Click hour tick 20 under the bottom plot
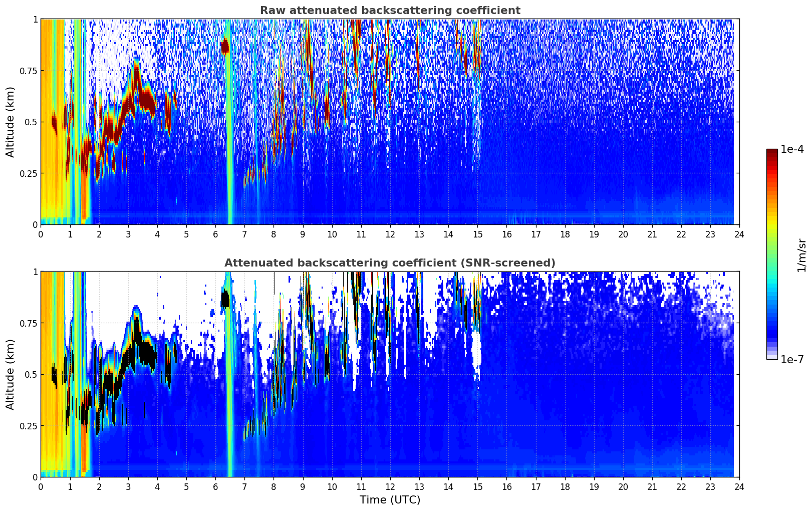Viewport: 812px width, 511px height. click(623, 486)
